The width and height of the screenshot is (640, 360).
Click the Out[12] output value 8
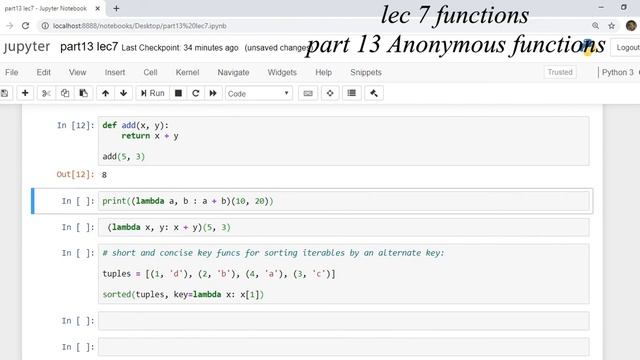coord(104,175)
